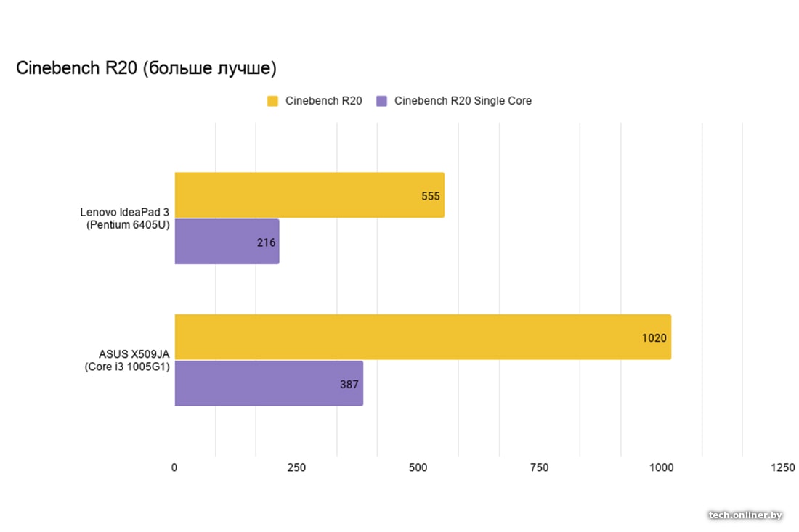Click the 250 axis tick label
The image size is (799, 532).
(296, 468)
